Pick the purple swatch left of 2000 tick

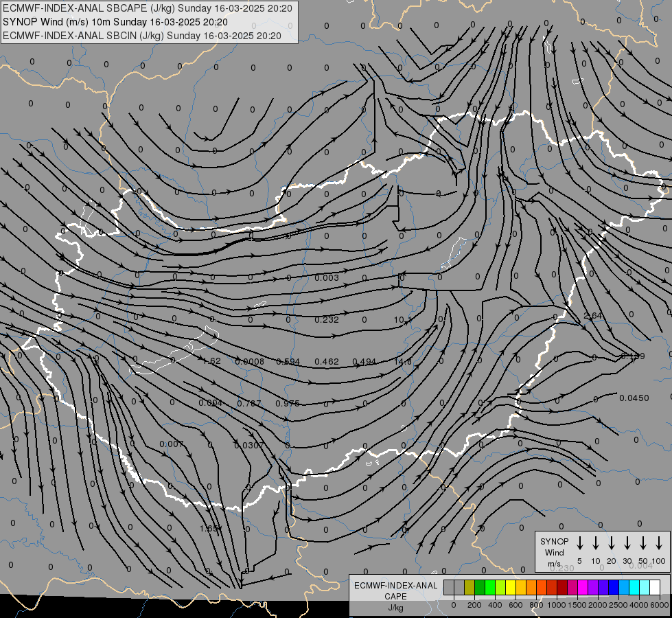[x=592, y=587]
